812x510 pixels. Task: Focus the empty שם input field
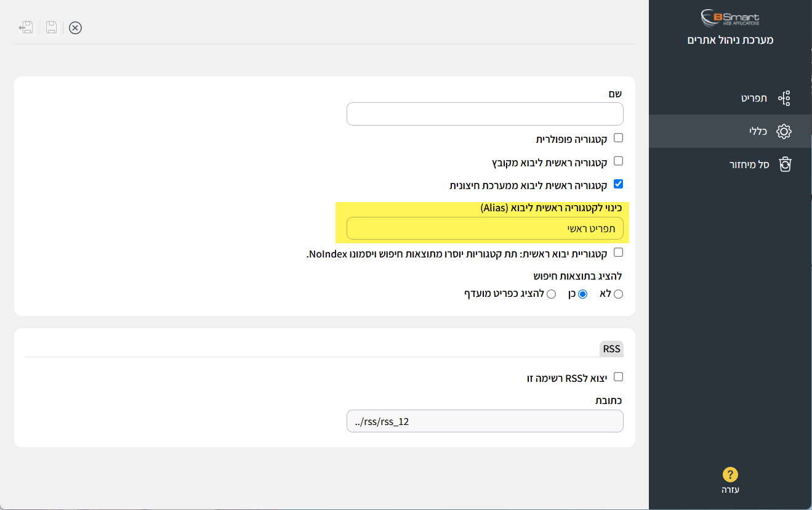[x=485, y=114]
